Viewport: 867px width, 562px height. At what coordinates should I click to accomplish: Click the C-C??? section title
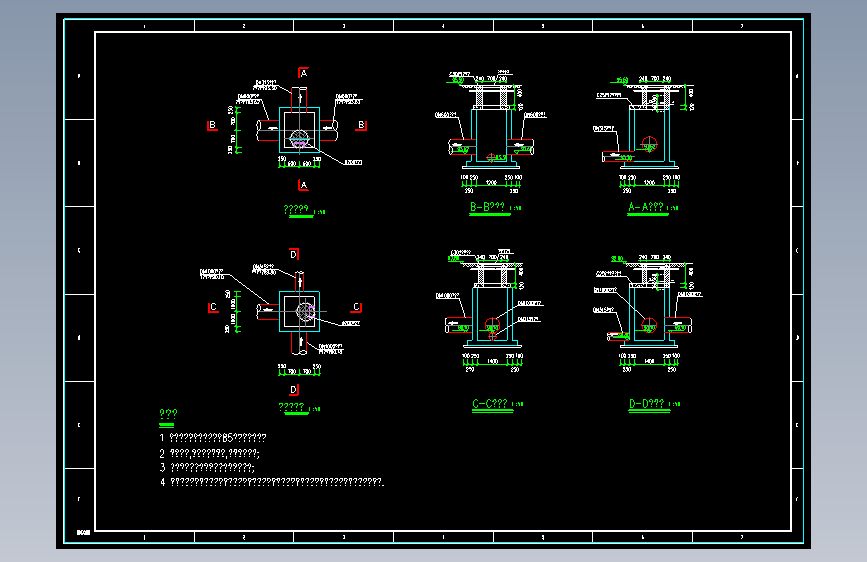click(x=490, y=404)
